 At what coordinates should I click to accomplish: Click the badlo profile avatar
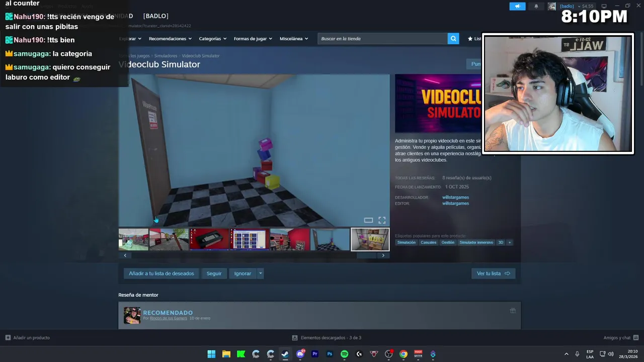552,6
